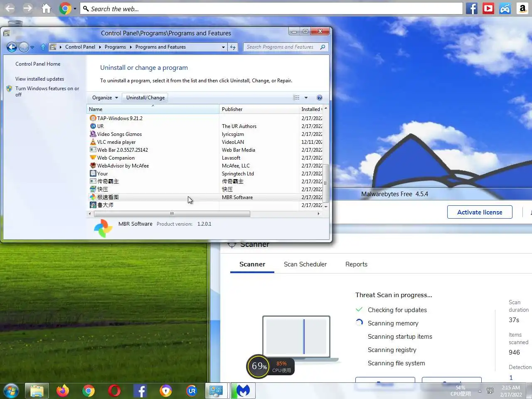The height and width of the screenshot is (399, 532).
Task: Select the 快压 program row
Action: click(206, 190)
